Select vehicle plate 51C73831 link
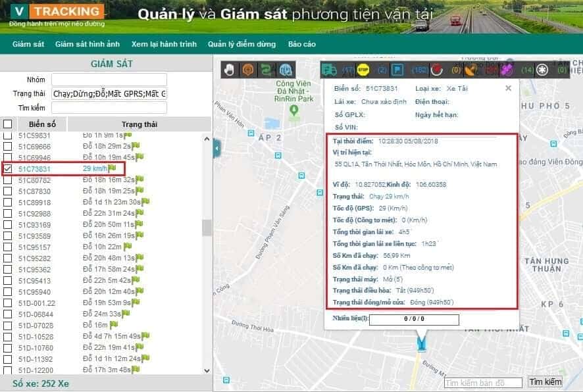583x392 pixels. tap(34, 169)
